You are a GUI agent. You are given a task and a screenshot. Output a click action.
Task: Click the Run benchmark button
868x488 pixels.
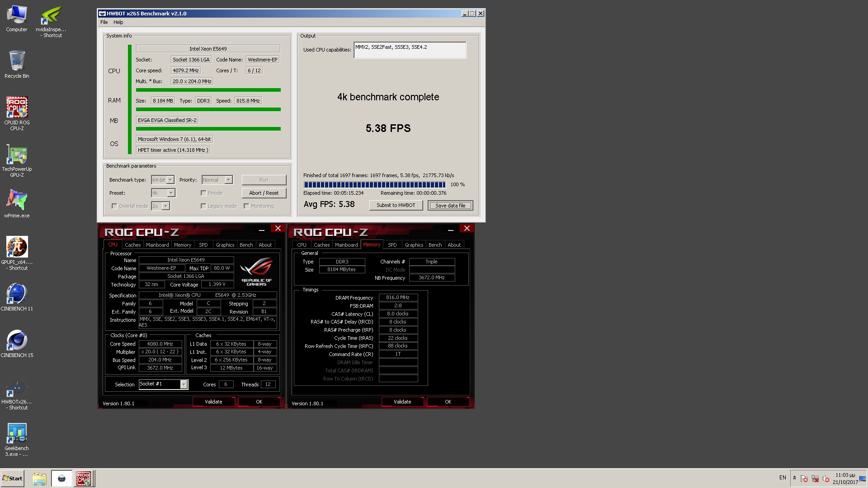(x=264, y=180)
